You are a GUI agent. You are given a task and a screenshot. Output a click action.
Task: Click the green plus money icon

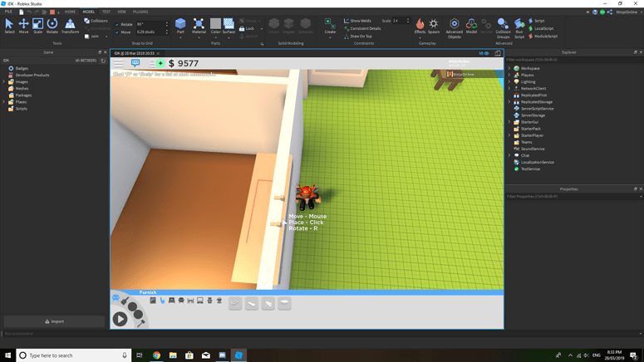(x=160, y=63)
